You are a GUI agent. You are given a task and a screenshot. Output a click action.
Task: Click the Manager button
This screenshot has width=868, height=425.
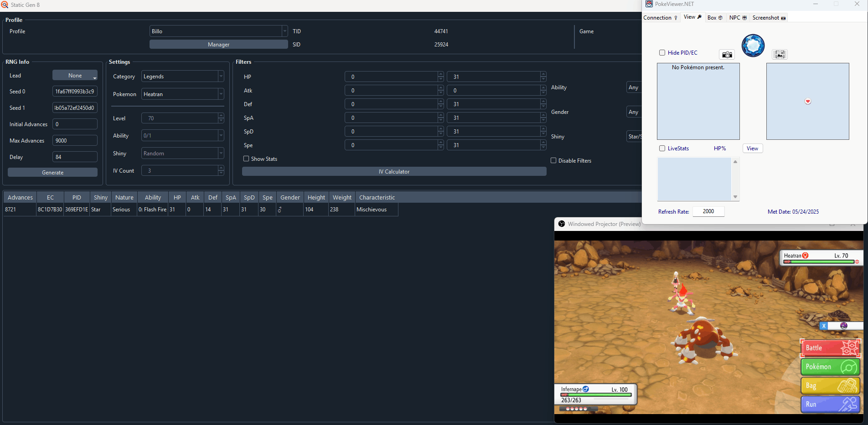(219, 45)
